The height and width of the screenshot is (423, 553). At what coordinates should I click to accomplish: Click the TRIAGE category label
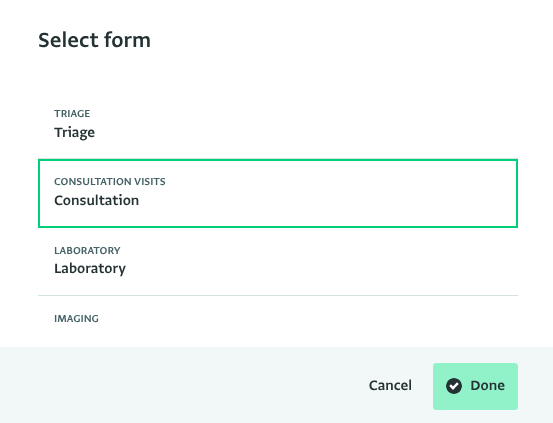click(72, 114)
